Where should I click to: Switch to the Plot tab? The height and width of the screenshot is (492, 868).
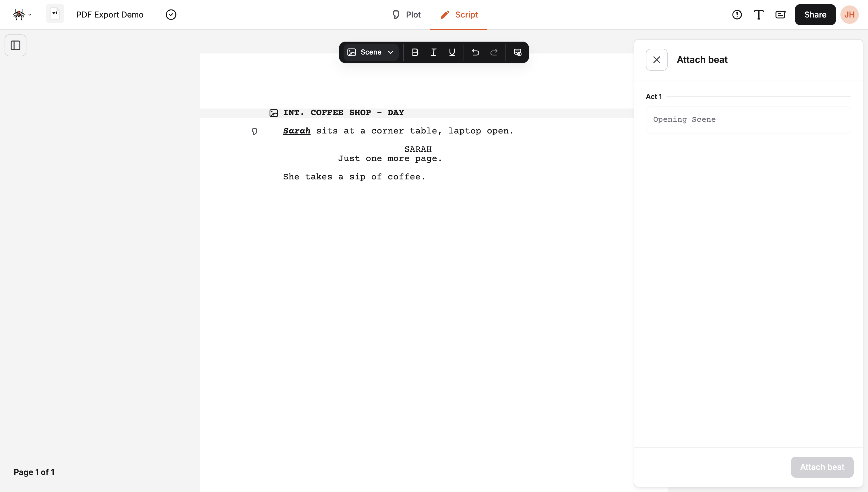coord(406,15)
